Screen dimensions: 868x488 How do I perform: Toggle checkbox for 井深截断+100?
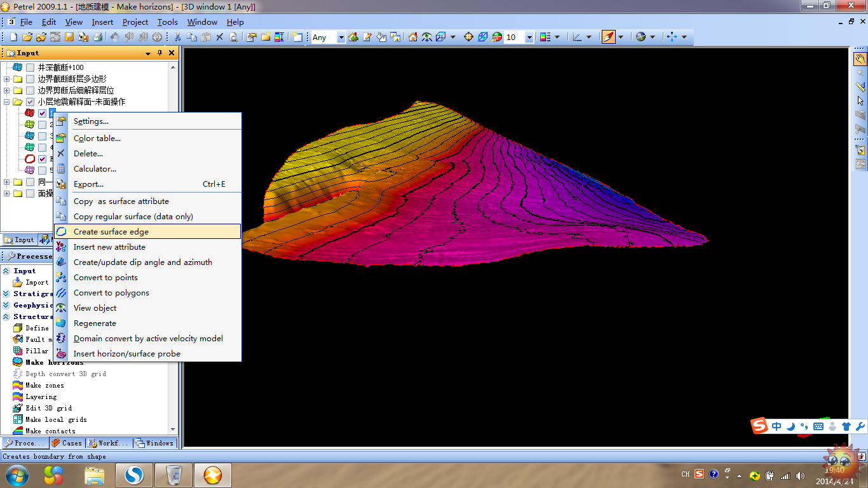pyautogui.click(x=30, y=67)
